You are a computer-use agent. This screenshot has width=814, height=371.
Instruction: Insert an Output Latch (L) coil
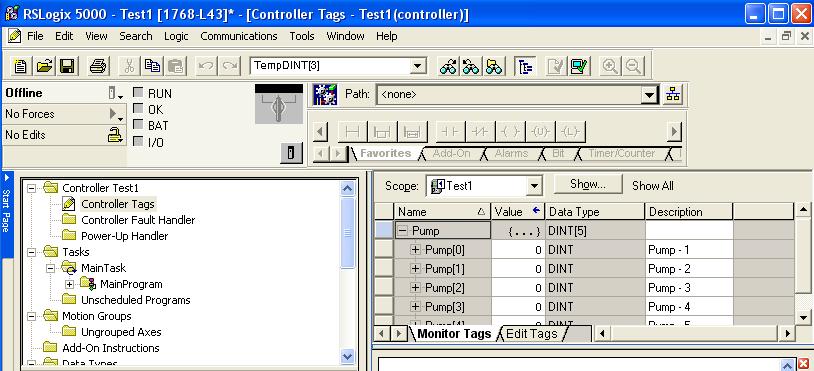coord(571,132)
